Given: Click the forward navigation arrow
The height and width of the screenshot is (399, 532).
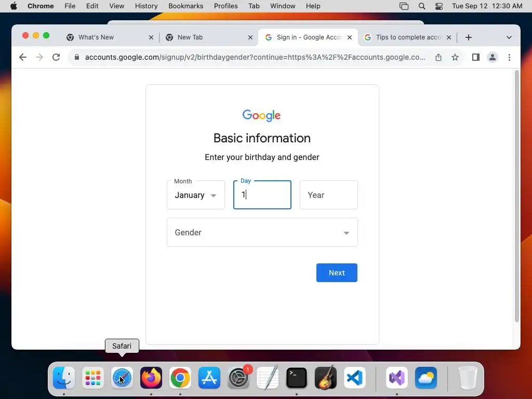Looking at the screenshot, I should pos(39,57).
